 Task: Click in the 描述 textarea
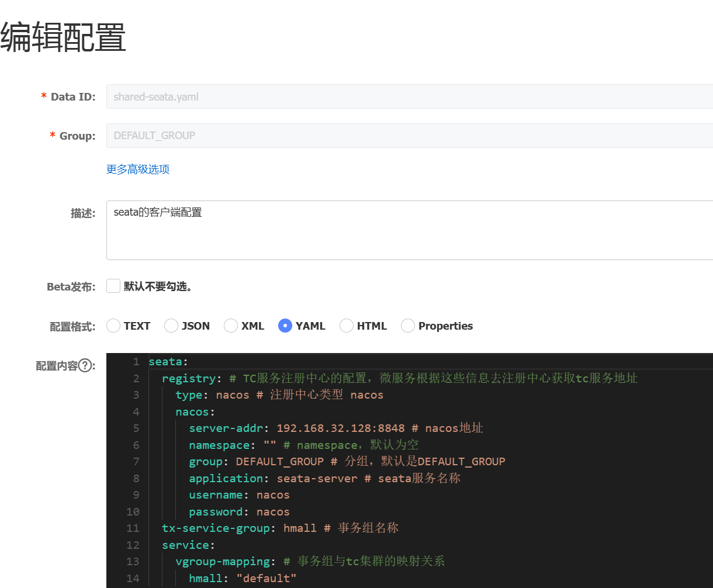tap(410, 230)
